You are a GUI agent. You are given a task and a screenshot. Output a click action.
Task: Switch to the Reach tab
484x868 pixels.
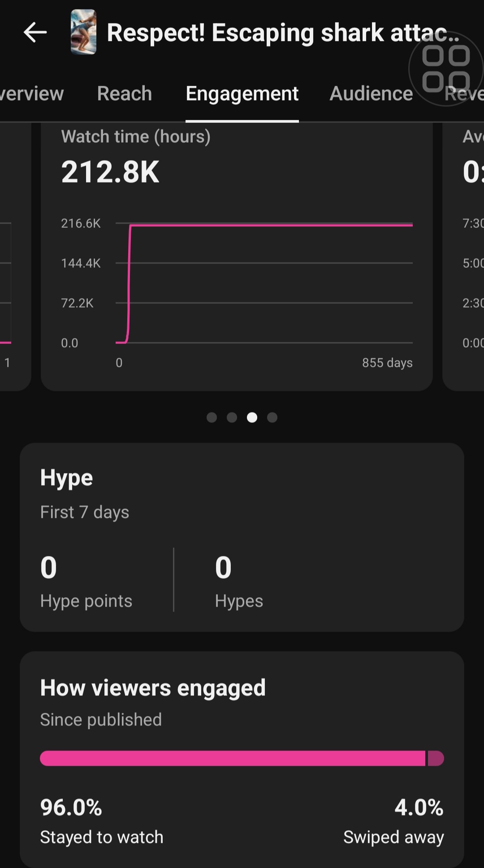pyautogui.click(x=125, y=93)
